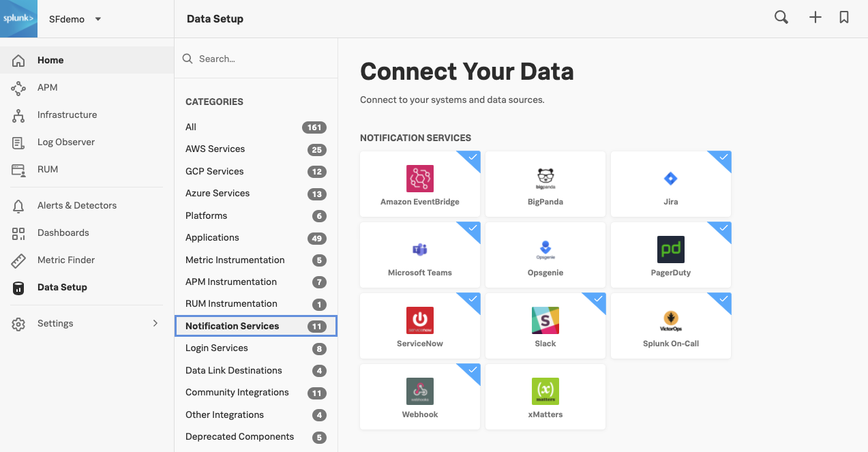Click the Amazon EventBridge tile checkmark
The image size is (868, 452).
click(x=473, y=158)
